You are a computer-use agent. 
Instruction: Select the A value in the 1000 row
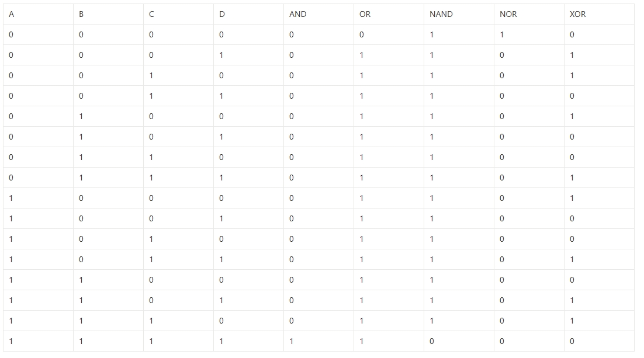click(x=11, y=198)
